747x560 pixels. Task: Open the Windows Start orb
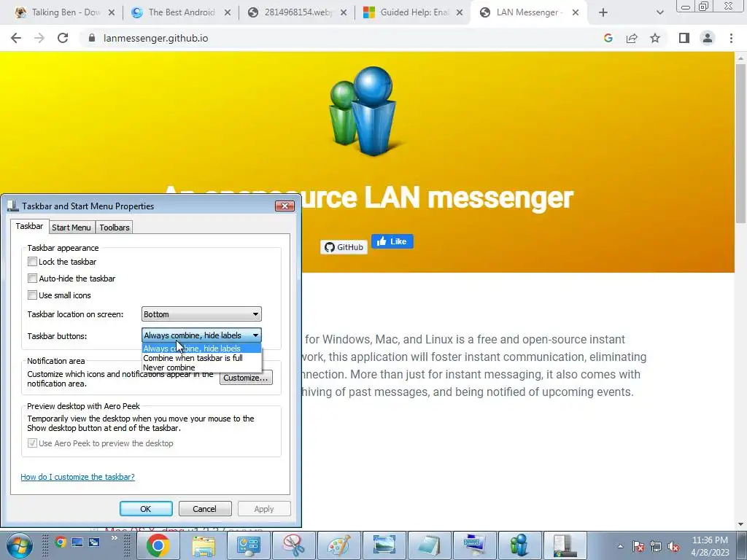pyautogui.click(x=19, y=545)
